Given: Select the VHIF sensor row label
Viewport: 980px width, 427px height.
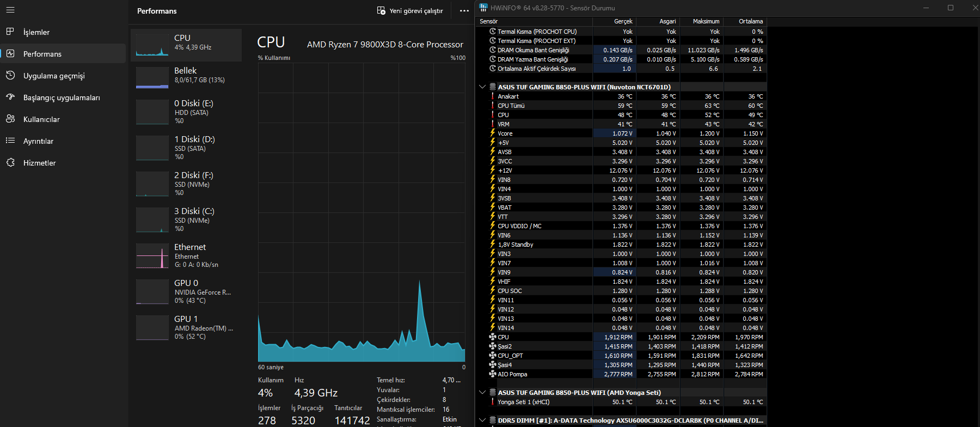Looking at the screenshot, I should [504, 282].
